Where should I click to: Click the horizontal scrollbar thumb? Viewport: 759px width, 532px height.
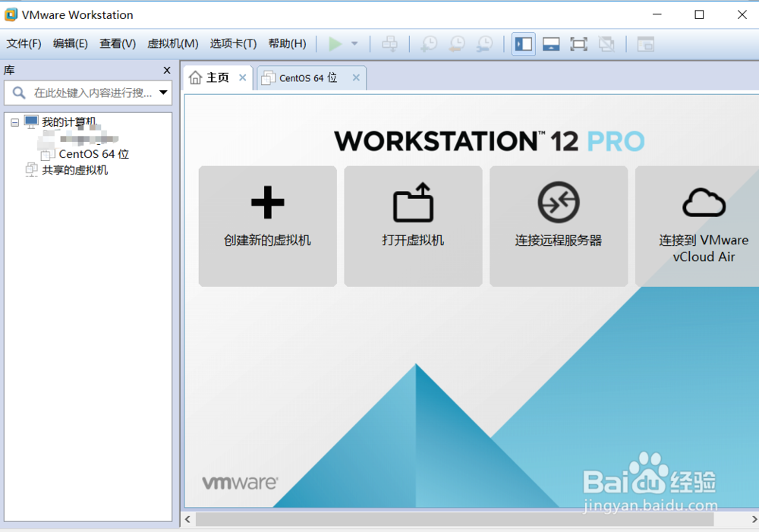454,519
